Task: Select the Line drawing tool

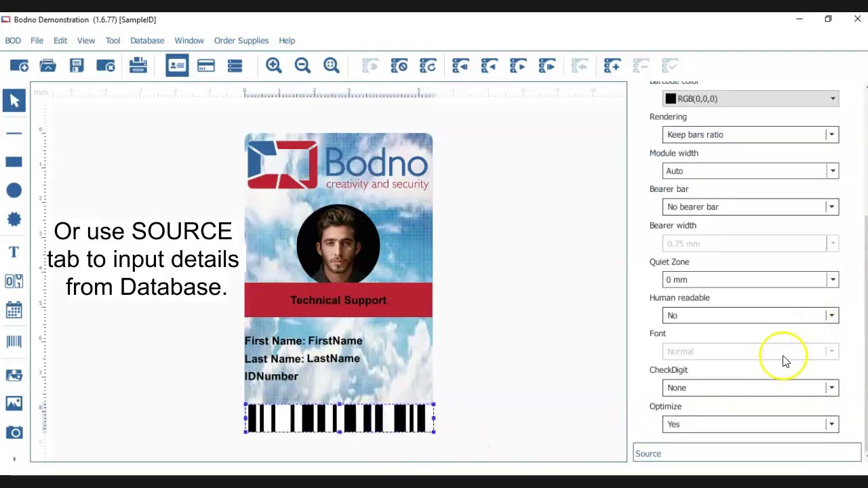Action: (14, 134)
